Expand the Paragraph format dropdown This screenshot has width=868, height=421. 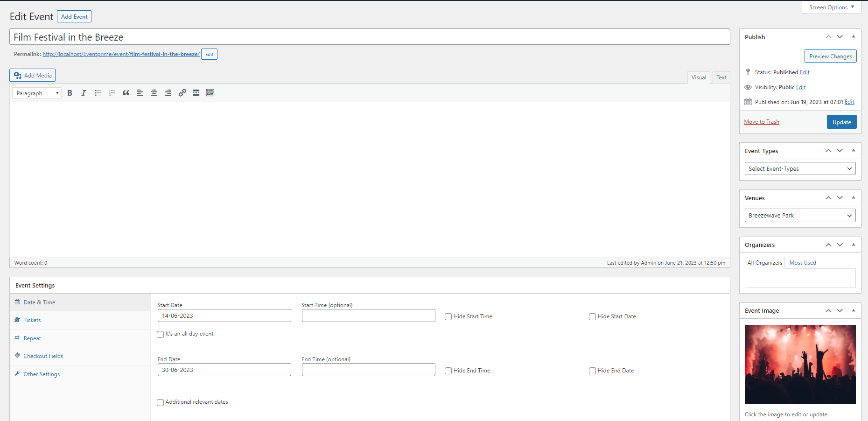click(x=37, y=93)
